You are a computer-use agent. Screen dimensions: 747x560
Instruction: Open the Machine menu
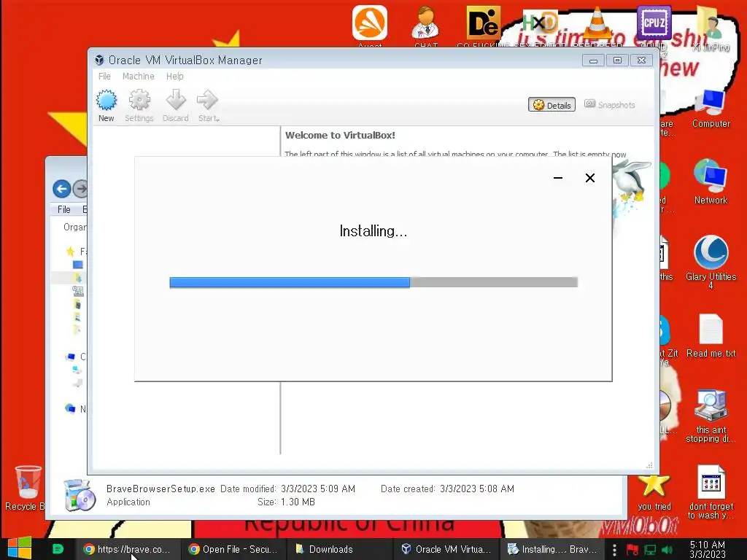(x=138, y=76)
